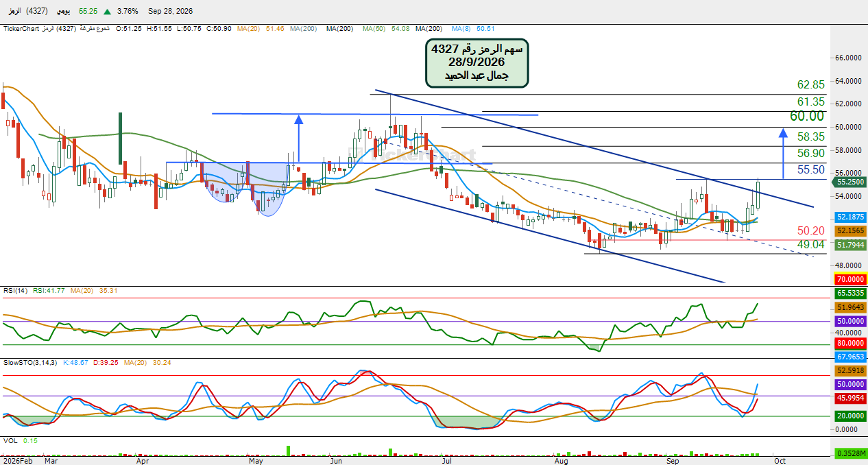Select the orange MA(20) 51.46 legend label
Viewport: 868px width, 465px height.
point(261,28)
